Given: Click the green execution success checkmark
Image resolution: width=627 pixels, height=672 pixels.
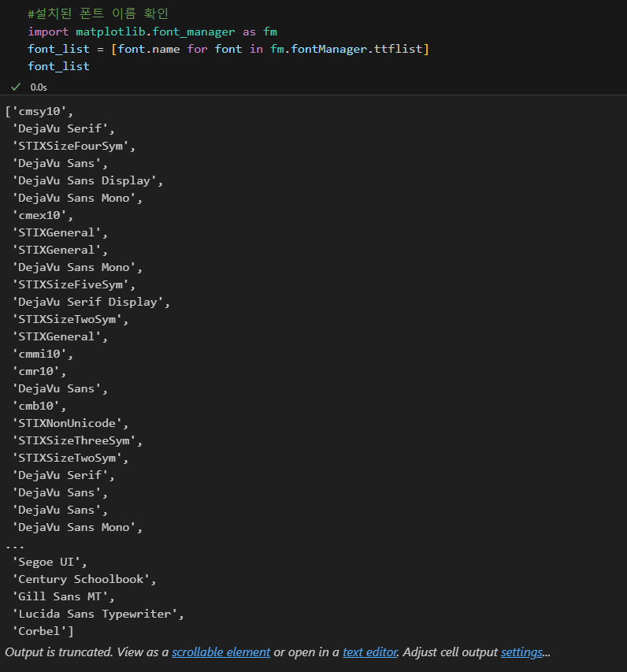Looking at the screenshot, I should tap(16, 87).
